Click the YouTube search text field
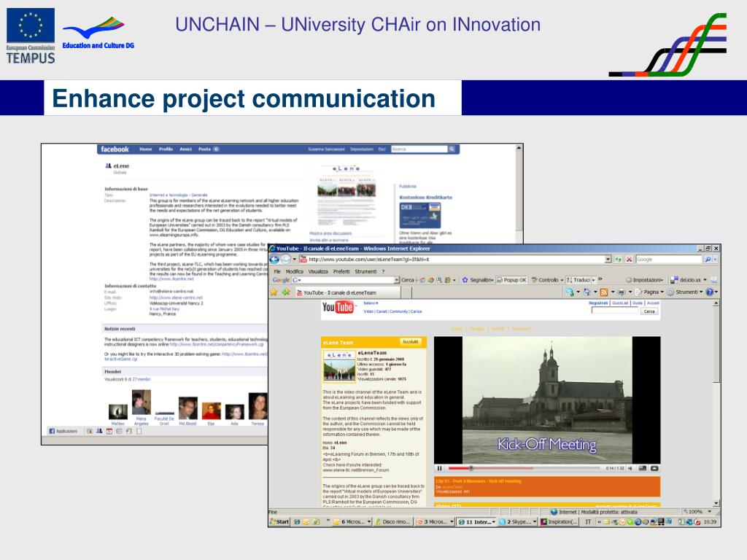747x560 pixels. pos(614,311)
